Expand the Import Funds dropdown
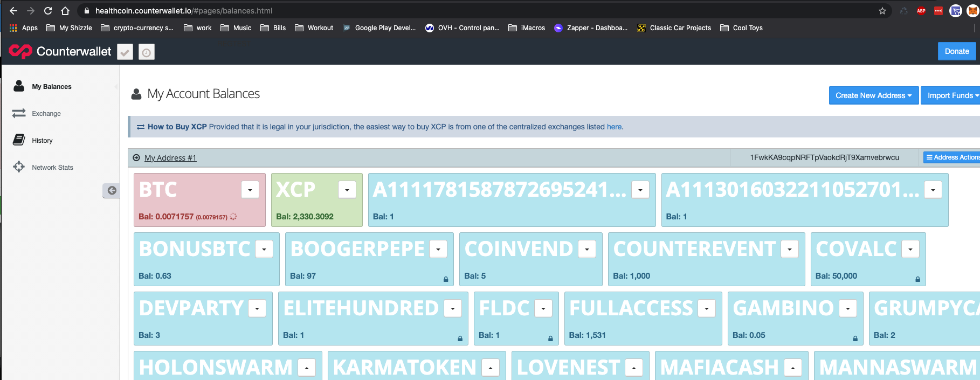The width and height of the screenshot is (980, 380). click(951, 95)
